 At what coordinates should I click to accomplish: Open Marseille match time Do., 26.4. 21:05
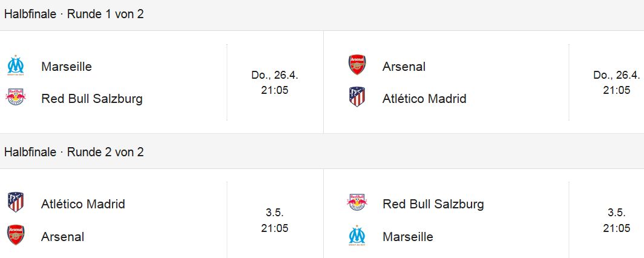[275, 82]
